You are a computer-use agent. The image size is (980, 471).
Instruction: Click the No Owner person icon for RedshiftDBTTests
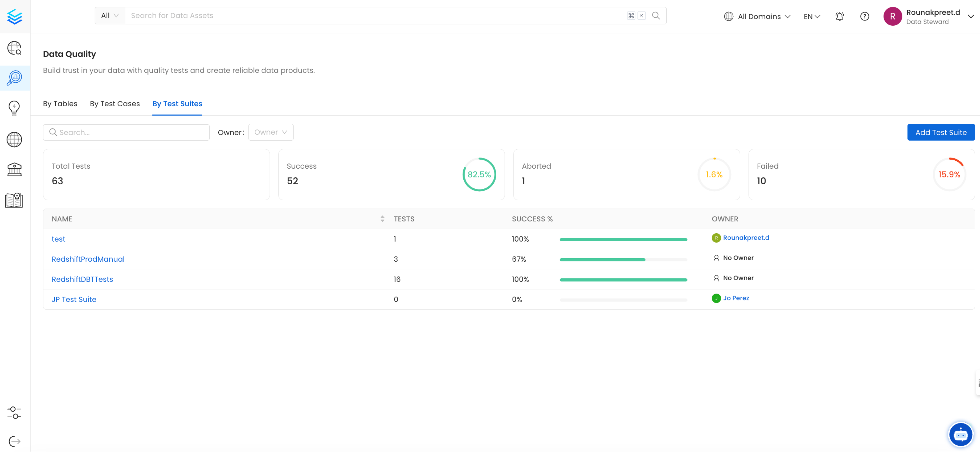pyautogui.click(x=716, y=278)
